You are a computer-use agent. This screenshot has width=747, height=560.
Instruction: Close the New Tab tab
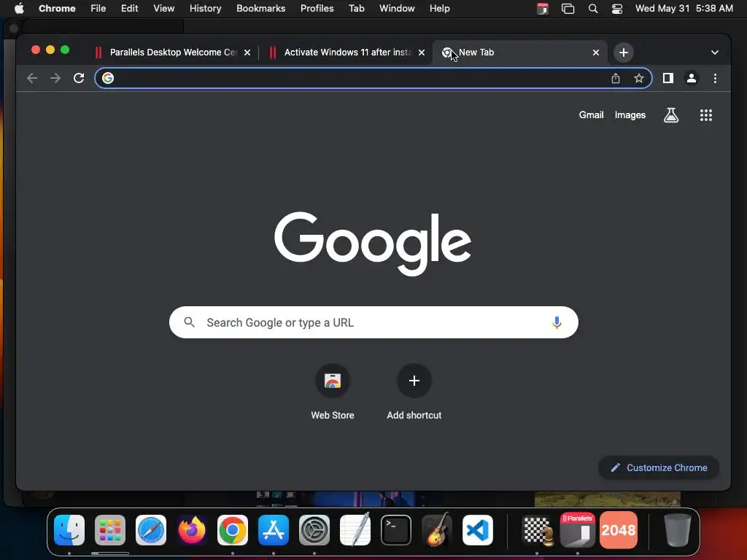595,52
